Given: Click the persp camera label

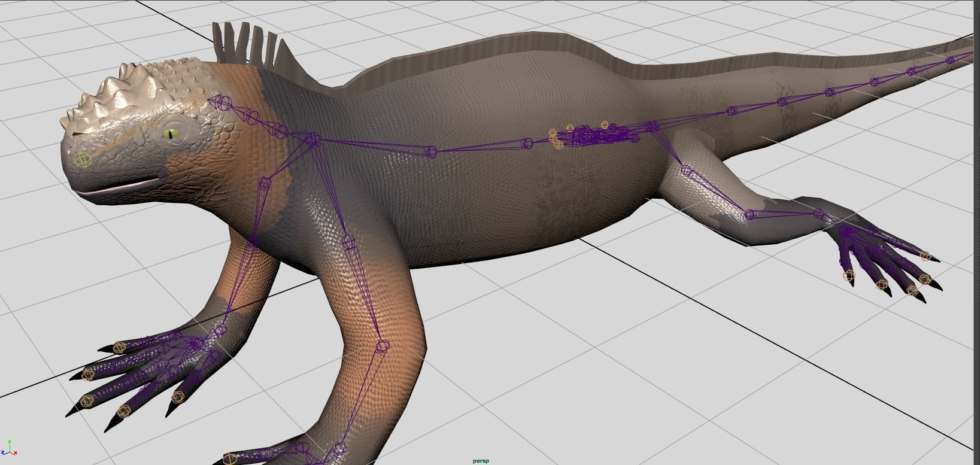Looking at the screenshot, I should point(481,461).
